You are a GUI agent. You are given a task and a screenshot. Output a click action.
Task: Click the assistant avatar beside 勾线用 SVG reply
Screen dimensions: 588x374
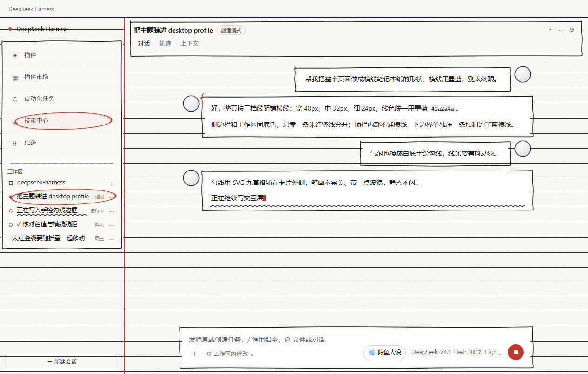coord(191,178)
